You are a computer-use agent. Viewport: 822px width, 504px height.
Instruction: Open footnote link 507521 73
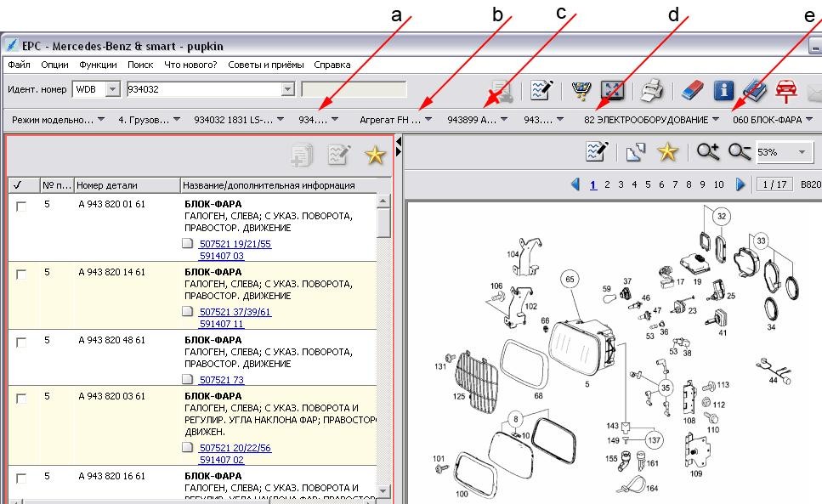pyautogui.click(x=222, y=380)
